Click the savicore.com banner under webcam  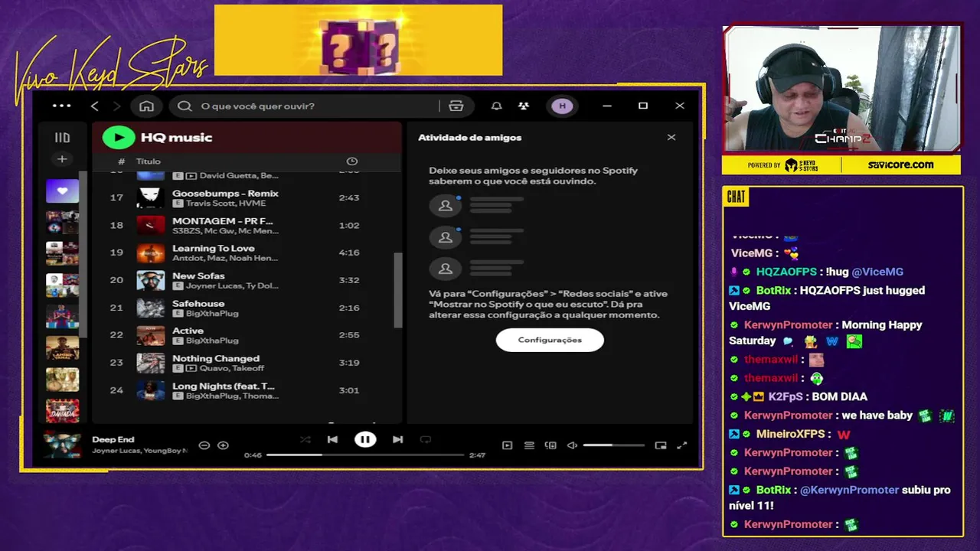[x=901, y=165]
